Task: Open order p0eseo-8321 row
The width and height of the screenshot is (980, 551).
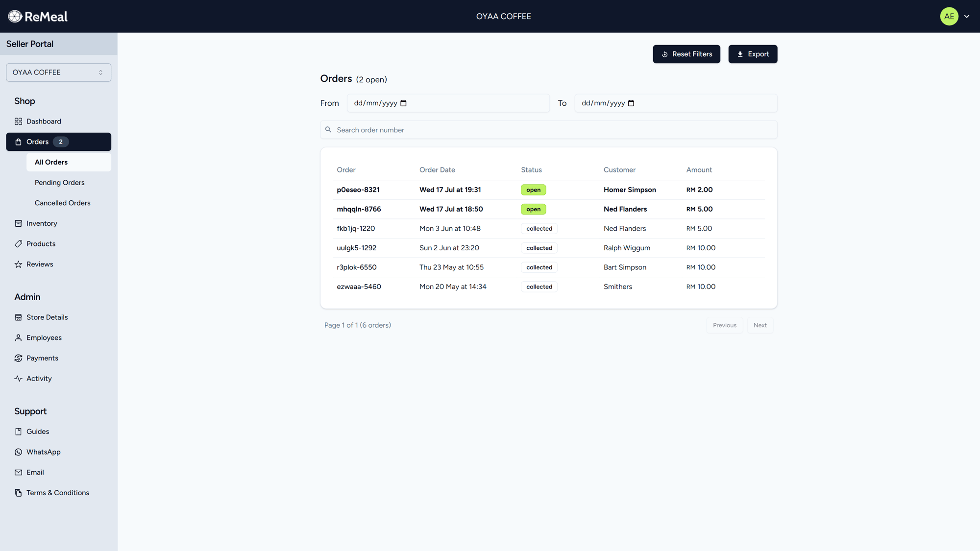Action: pyautogui.click(x=358, y=190)
